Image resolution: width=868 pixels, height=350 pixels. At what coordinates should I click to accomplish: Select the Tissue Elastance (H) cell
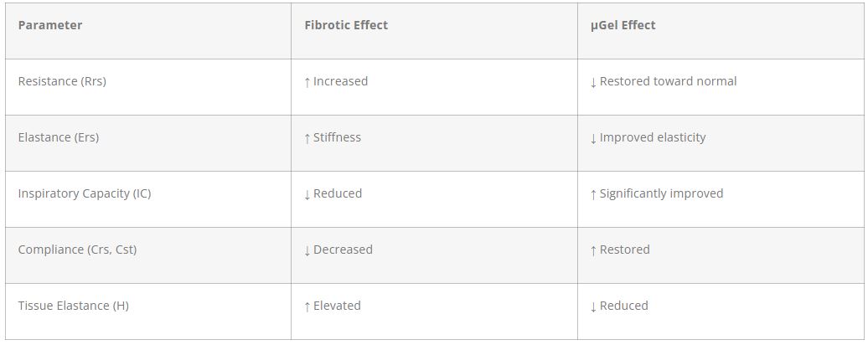point(74,306)
